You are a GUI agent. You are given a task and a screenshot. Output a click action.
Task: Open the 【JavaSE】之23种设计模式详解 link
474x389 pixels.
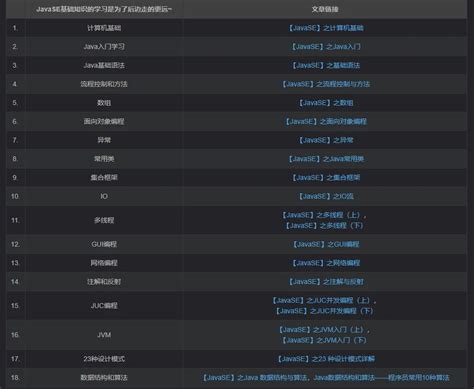click(326, 359)
